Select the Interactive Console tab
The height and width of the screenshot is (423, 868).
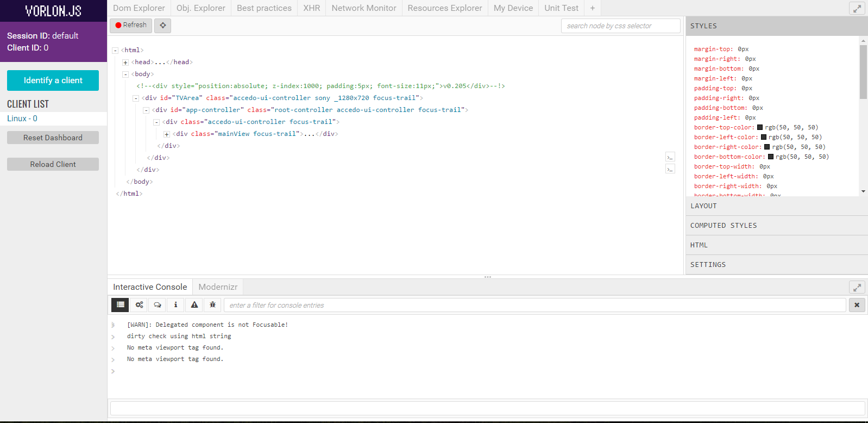click(150, 287)
